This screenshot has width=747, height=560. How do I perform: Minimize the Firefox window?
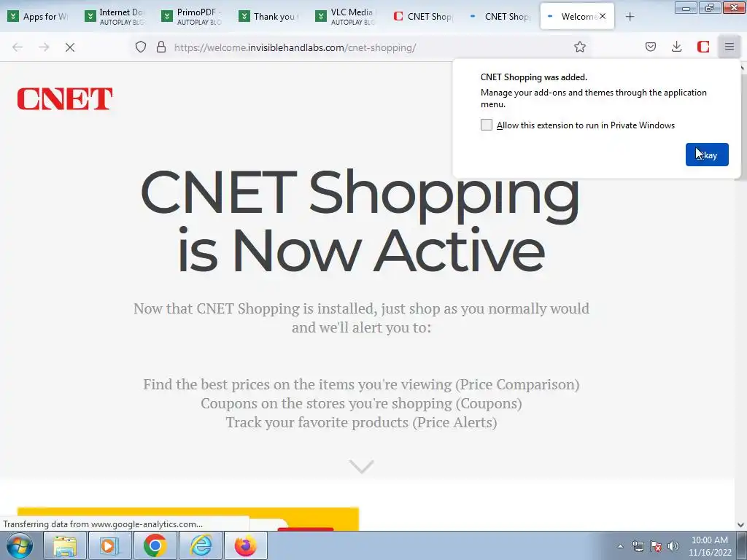686,8
